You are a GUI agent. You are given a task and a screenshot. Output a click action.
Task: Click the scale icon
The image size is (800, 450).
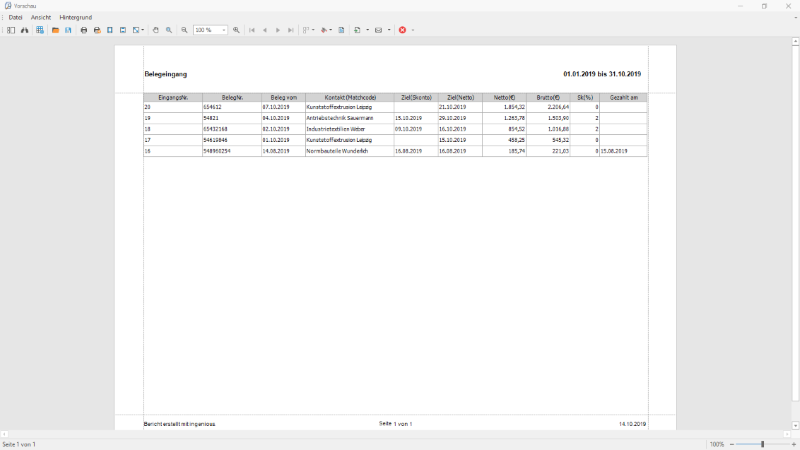[136, 30]
